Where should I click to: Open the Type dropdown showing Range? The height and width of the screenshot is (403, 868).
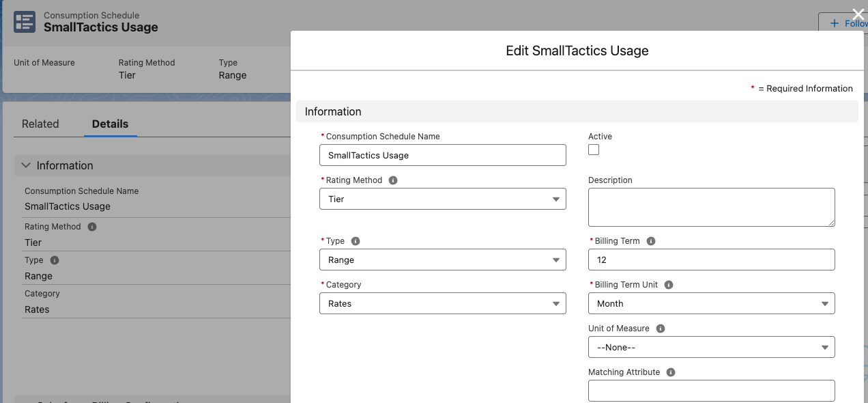tap(443, 260)
